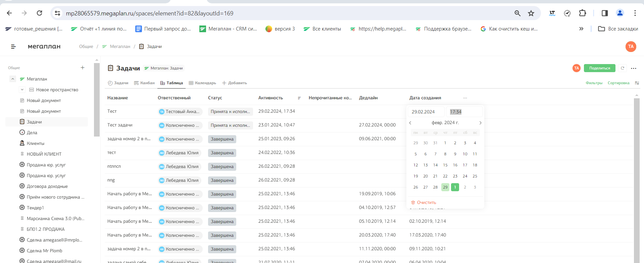644x263 pixels.
Task: Click the green Поделиться button
Action: click(600, 68)
